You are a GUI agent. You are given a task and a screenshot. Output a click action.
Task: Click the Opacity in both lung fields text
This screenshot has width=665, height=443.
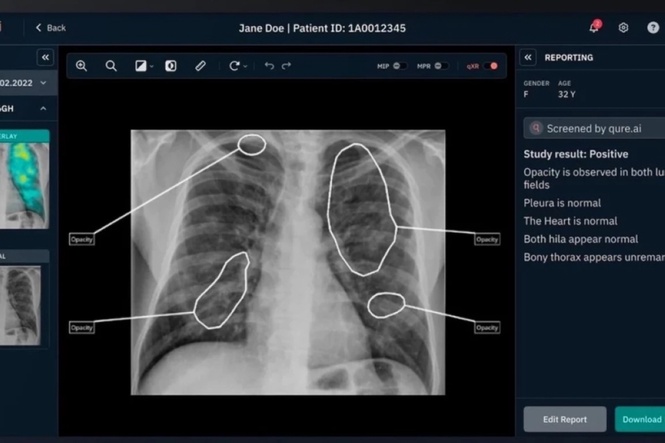tap(594, 178)
